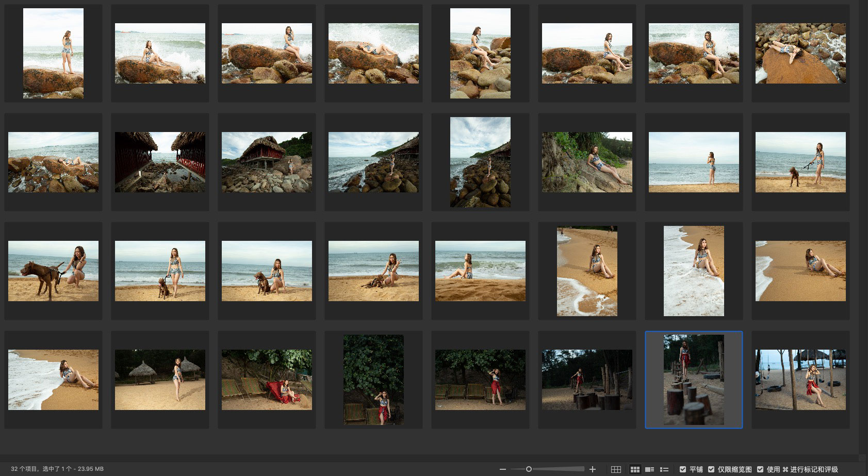The width and height of the screenshot is (868, 476).
Task: Switch to list view layout
Action: pos(664,469)
